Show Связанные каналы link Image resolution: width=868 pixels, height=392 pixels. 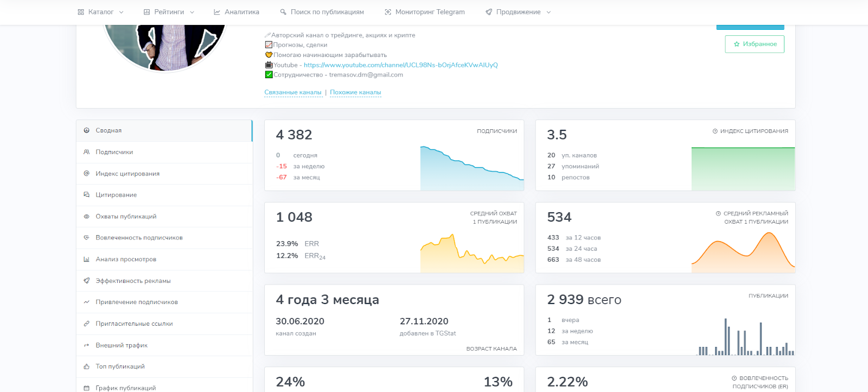293,92
